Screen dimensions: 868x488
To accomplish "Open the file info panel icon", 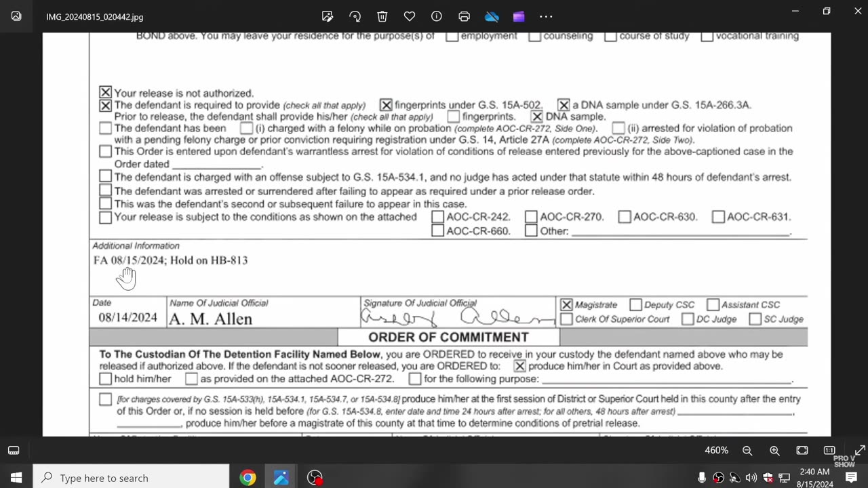I will tap(437, 16).
